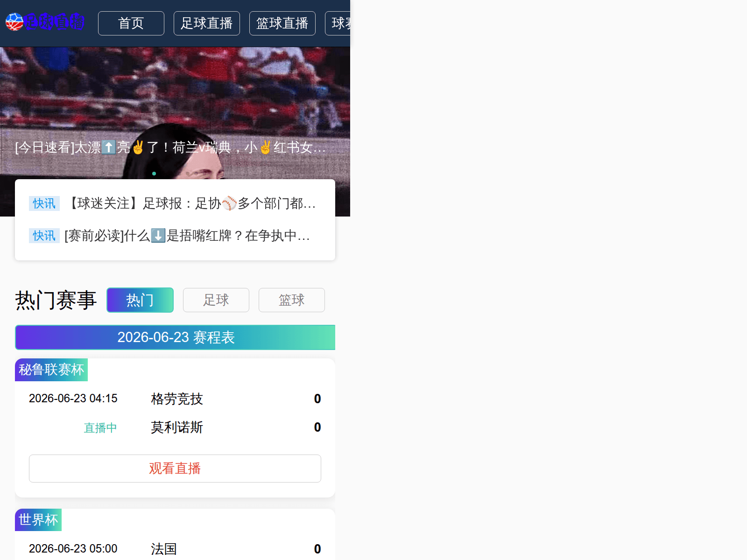
Task: Open the 足球直播 navigation item
Action: [207, 23]
